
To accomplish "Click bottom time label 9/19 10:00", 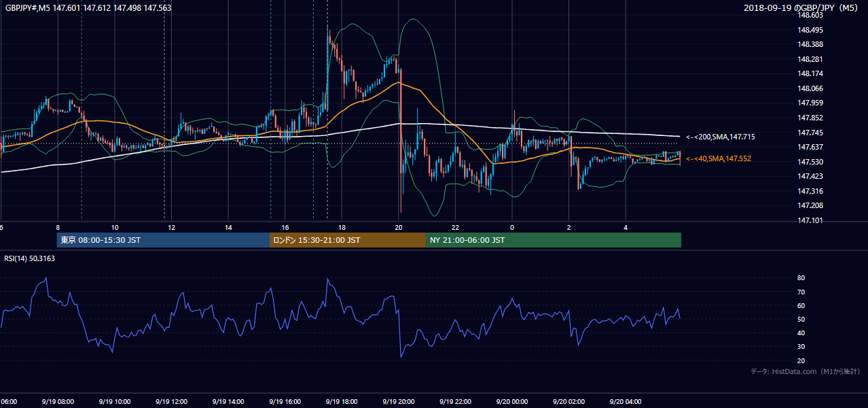I will (115, 401).
